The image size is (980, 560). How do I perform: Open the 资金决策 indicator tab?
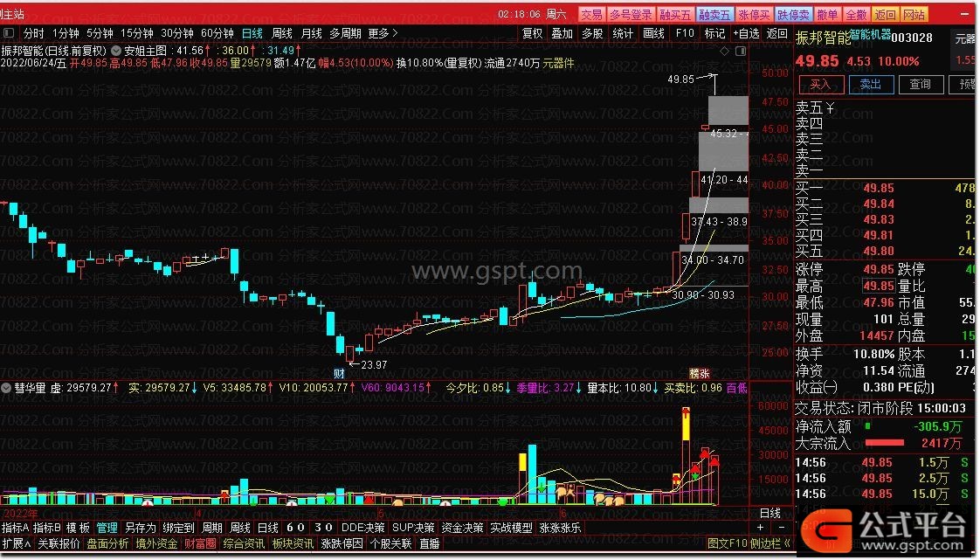point(463,529)
